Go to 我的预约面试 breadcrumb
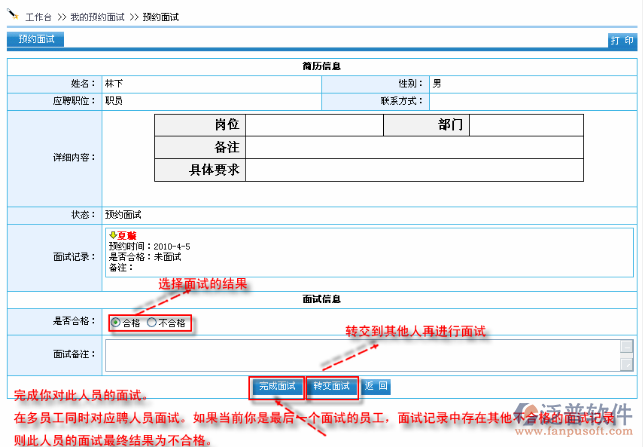 [x=97, y=17]
